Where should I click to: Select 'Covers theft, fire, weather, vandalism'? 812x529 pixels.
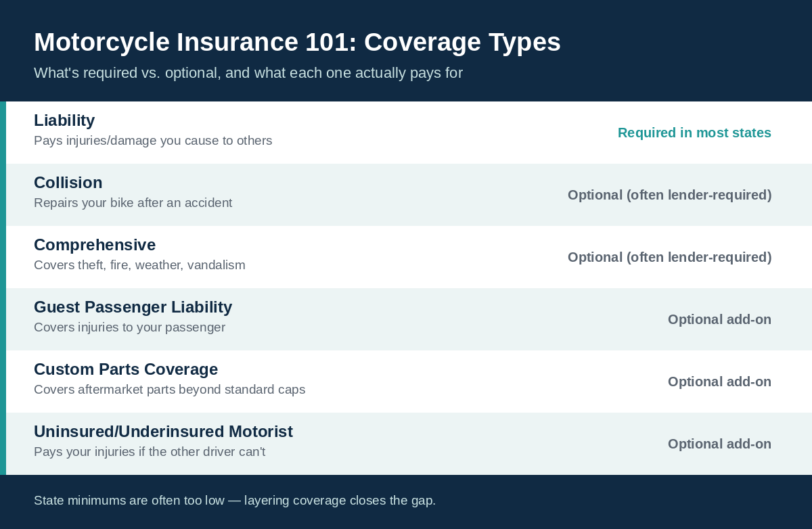[x=139, y=265]
